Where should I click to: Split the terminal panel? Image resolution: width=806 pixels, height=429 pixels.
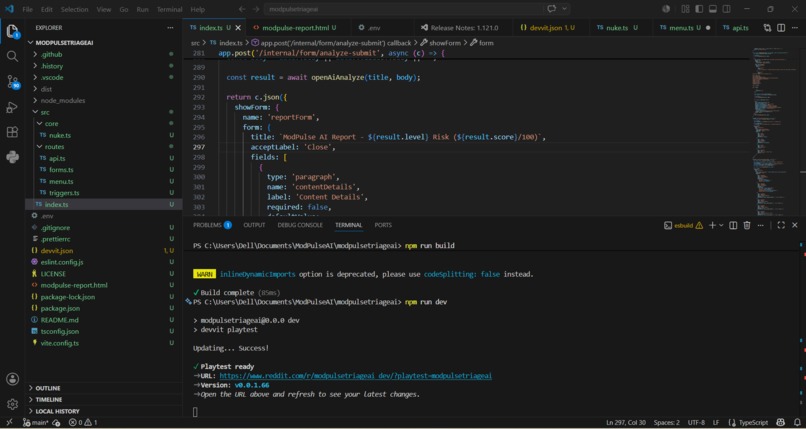click(x=733, y=225)
